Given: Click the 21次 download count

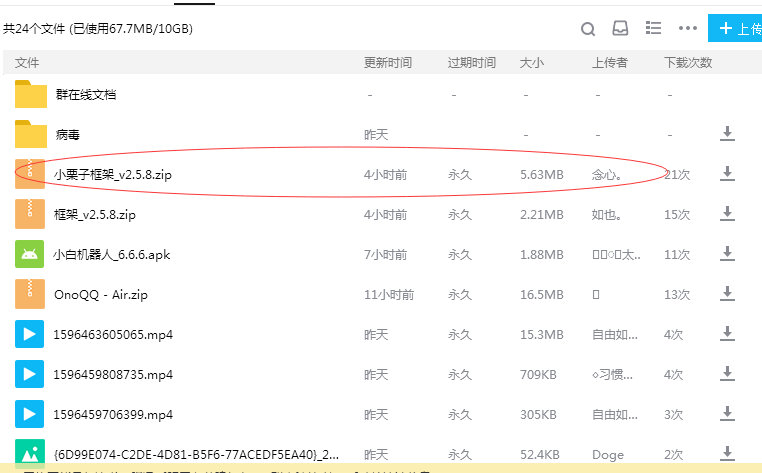Looking at the screenshot, I should click(x=677, y=175).
